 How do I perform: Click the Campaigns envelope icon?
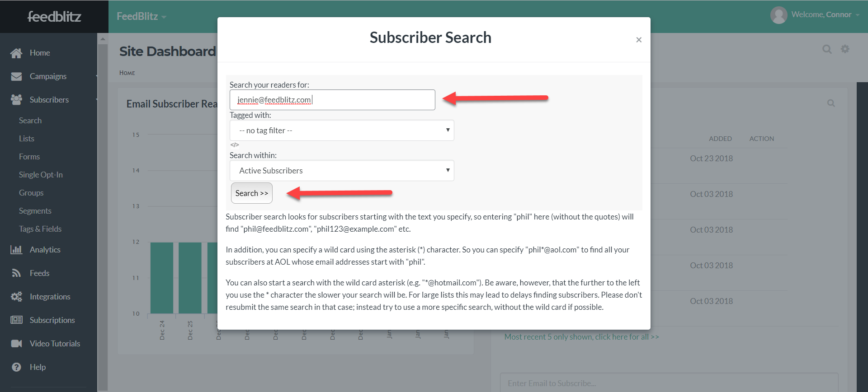coord(16,76)
